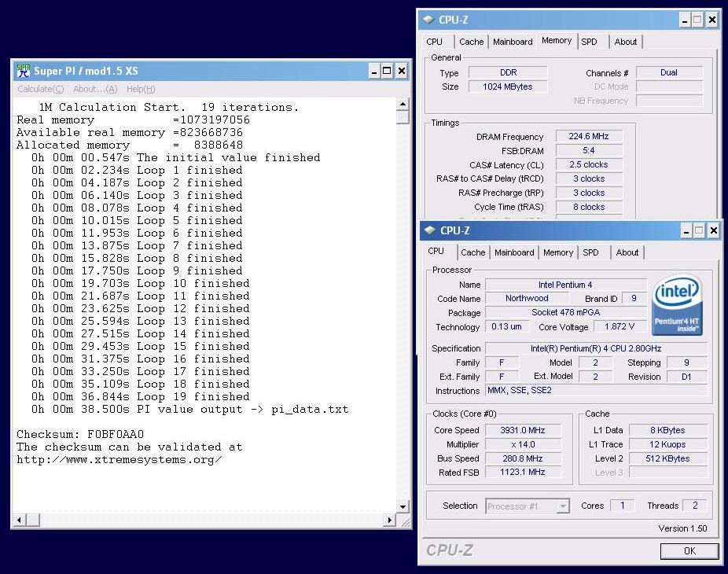Click the 280.8 MHz bus speed value

523,459
